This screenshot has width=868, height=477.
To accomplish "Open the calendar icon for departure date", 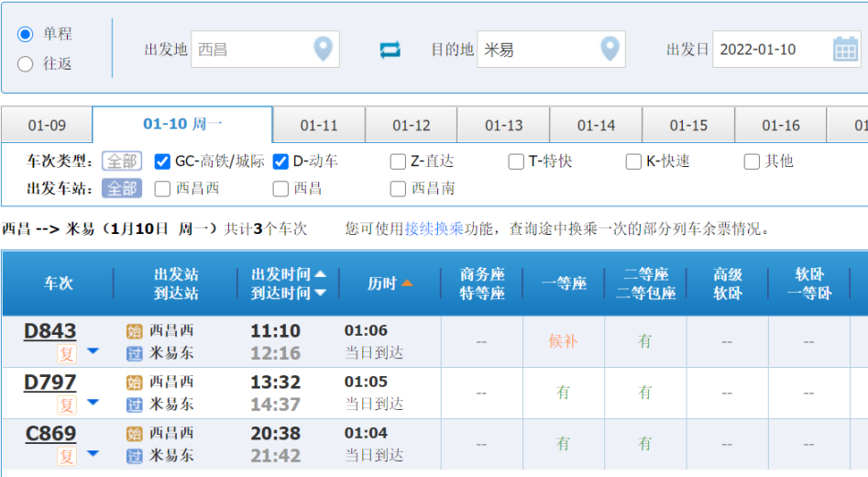I will pyautogui.click(x=845, y=50).
